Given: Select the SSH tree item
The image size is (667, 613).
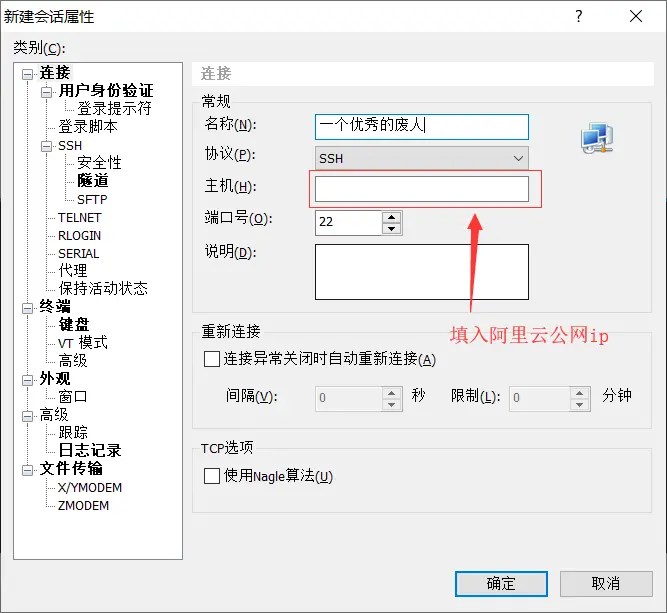Looking at the screenshot, I should point(70,145).
